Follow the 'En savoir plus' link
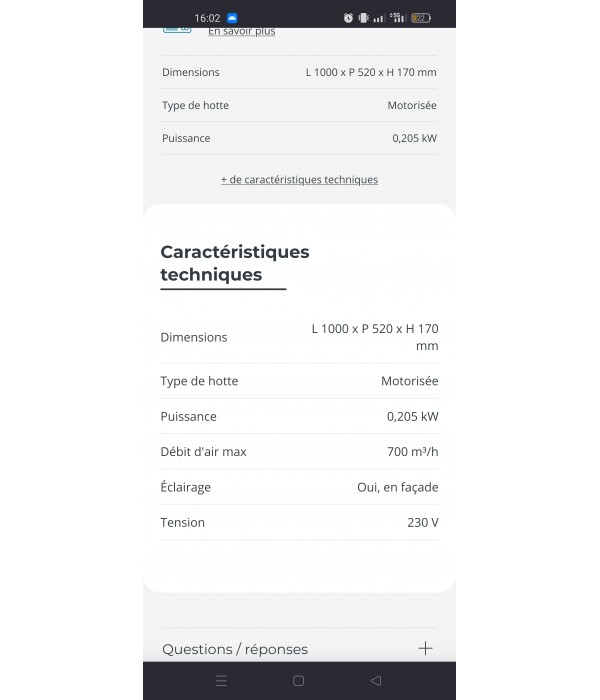Viewport: 600px width, 700px height. pyautogui.click(x=241, y=31)
